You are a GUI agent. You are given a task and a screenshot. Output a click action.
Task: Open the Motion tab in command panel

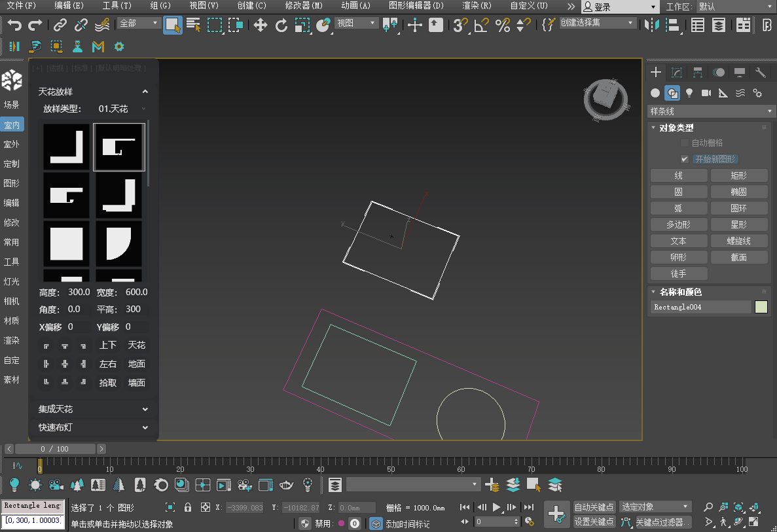pos(719,73)
